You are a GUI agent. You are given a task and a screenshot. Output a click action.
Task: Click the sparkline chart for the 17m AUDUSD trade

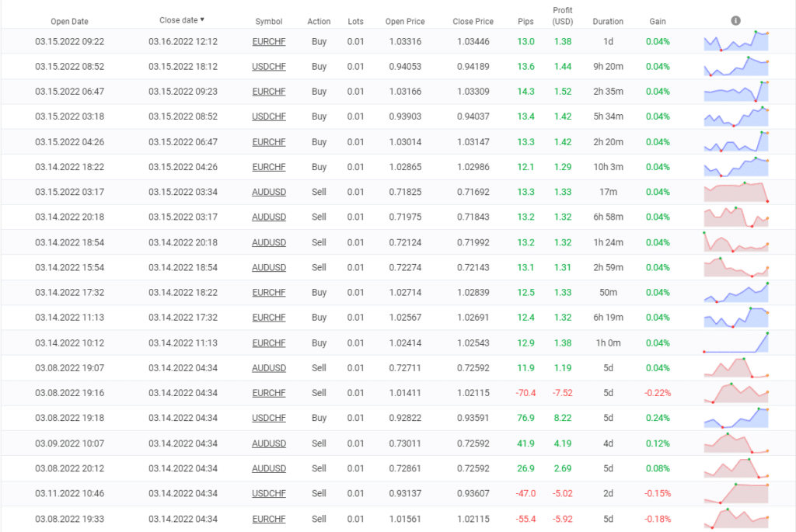(735, 192)
